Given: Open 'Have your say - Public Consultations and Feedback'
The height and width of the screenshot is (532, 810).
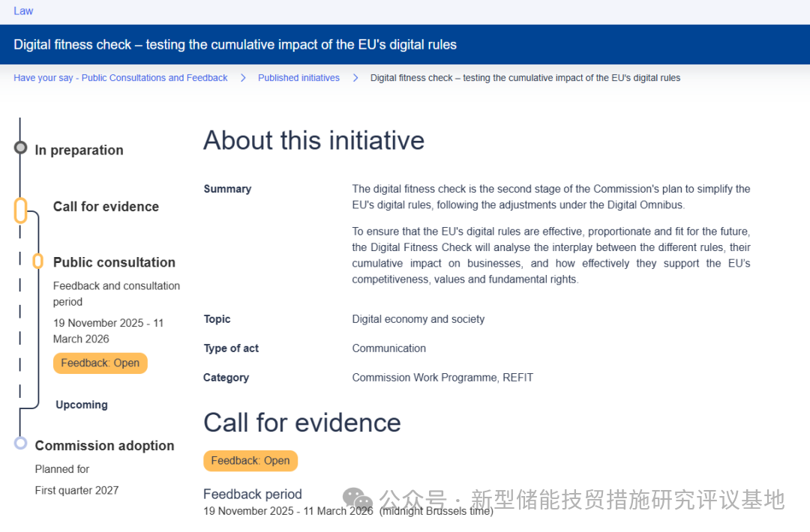Looking at the screenshot, I should (x=120, y=77).
